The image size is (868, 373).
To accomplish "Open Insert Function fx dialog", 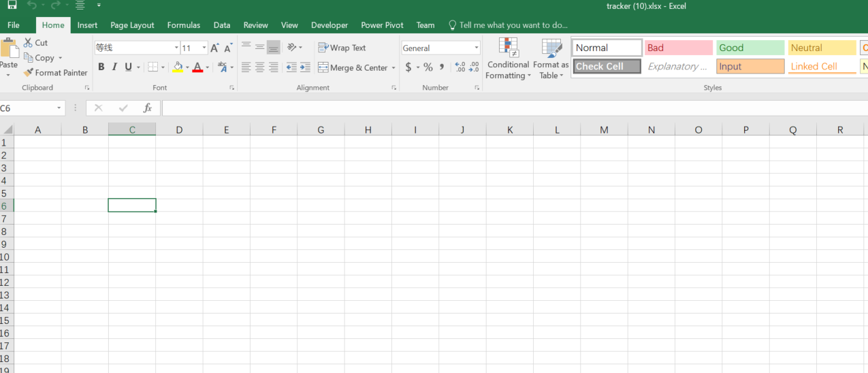I will pyautogui.click(x=147, y=108).
